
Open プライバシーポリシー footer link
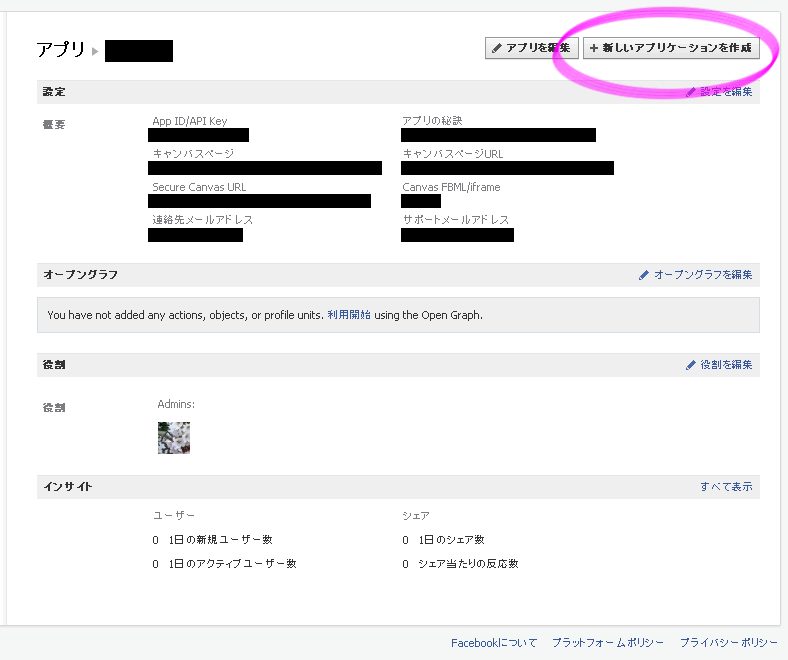pos(728,643)
